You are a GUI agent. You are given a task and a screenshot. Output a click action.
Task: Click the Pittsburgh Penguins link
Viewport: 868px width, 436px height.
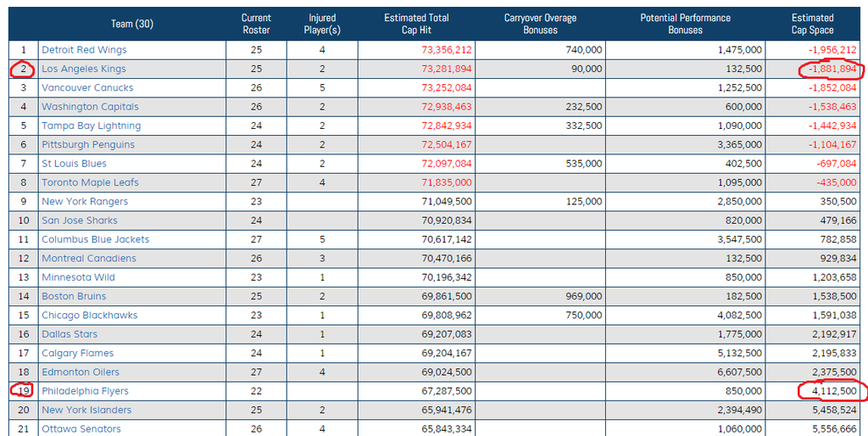pos(87,145)
